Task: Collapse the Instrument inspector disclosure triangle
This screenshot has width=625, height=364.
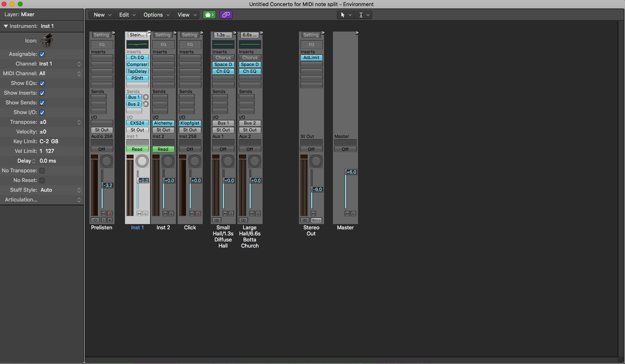Action: pyautogui.click(x=6, y=26)
